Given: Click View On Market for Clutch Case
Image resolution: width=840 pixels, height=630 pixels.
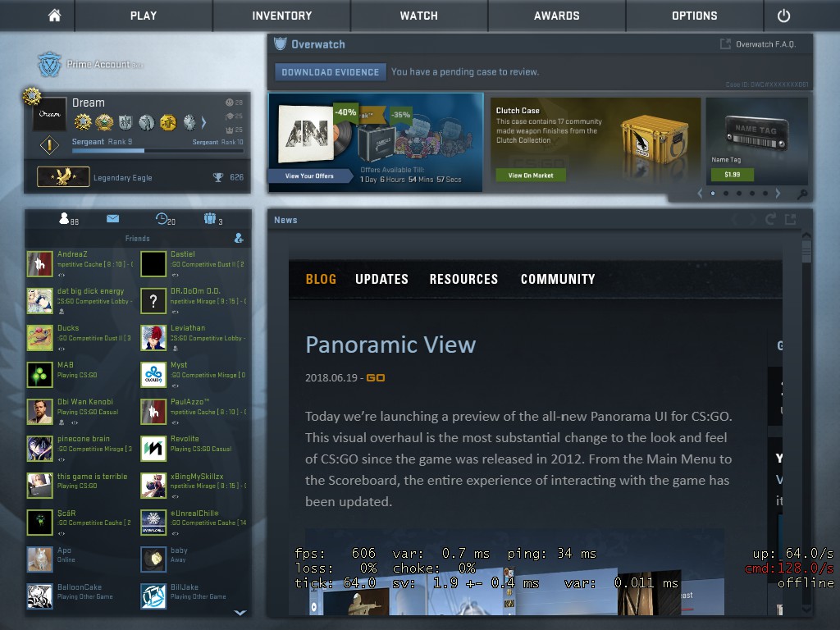Looking at the screenshot, I should (x=531, y=176).
